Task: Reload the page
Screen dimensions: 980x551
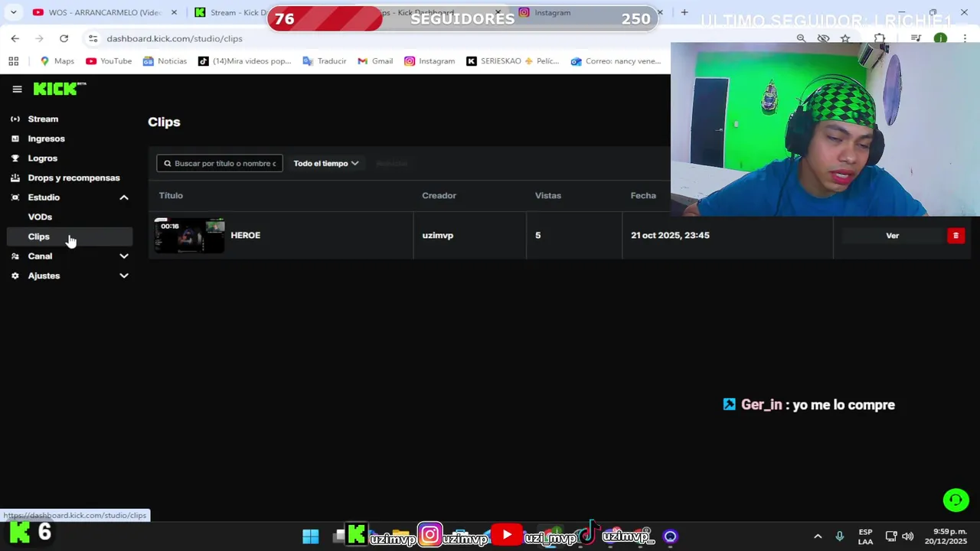Action: [64, 38]
